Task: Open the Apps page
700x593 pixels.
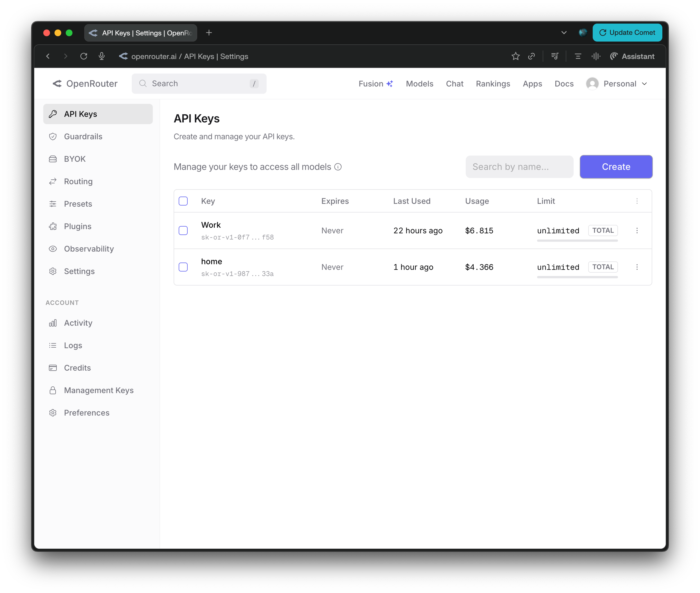Action: (532, 83)
